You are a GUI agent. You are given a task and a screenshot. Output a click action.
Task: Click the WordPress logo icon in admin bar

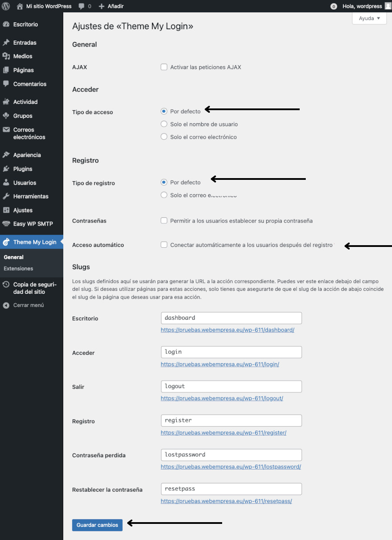click(6, 6)
